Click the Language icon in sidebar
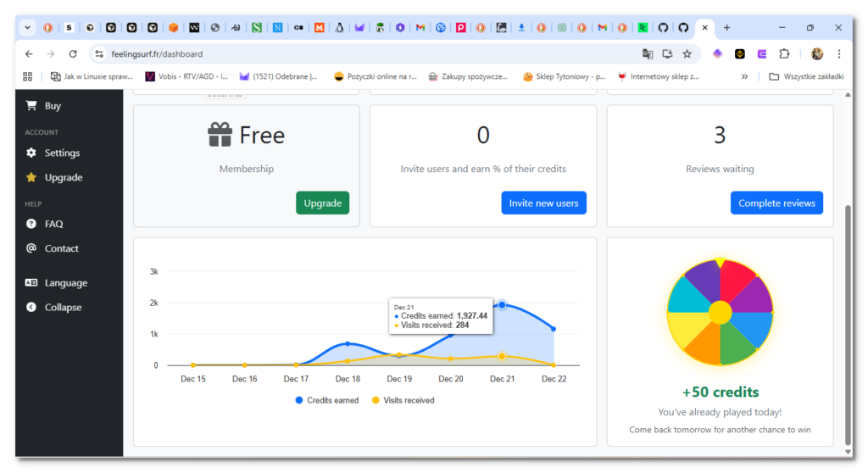Image resolution: width=868 pixels, height=473 pixels. (x=31, y=283)
